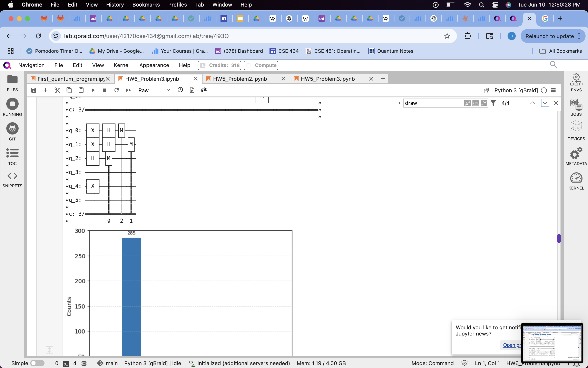Open the SNIPPETS panel
This screenshot has width=588, height=368.
[x=12, y=180]
